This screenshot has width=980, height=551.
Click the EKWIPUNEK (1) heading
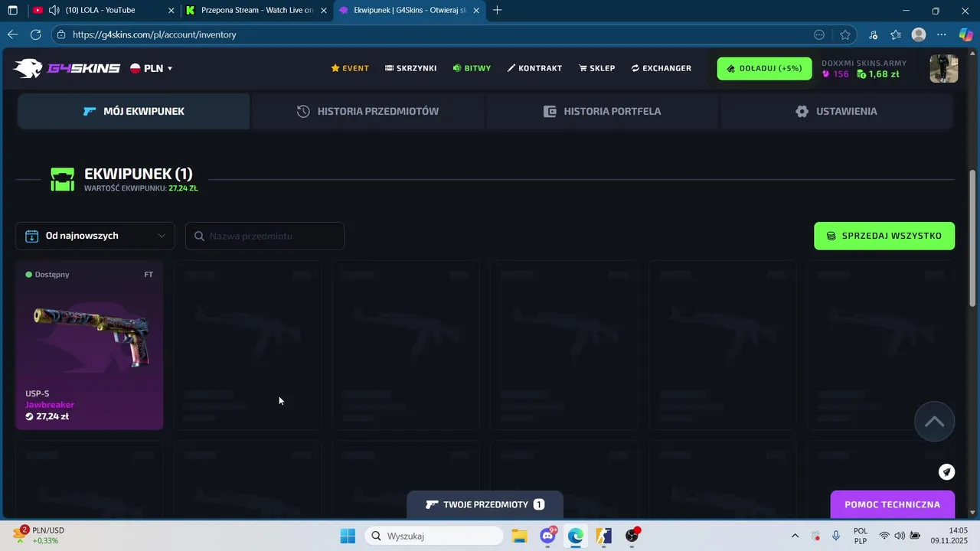[x=139, y=174]
